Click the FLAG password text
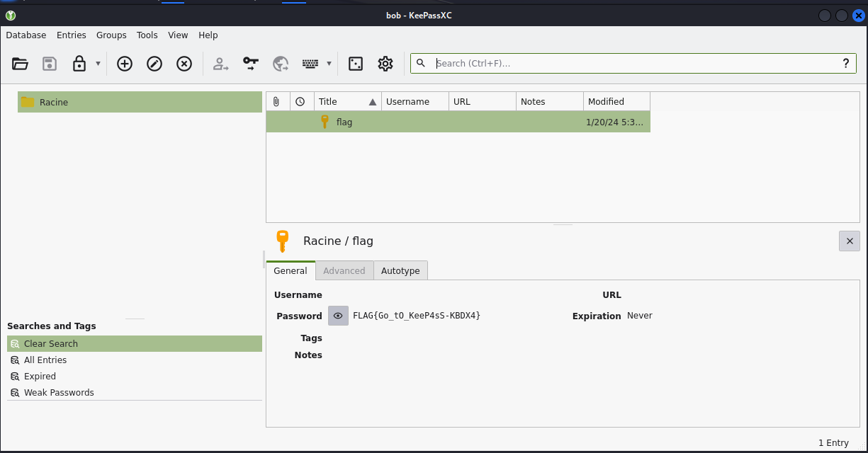Screen dimensions: 868x453 coord(417,315)
